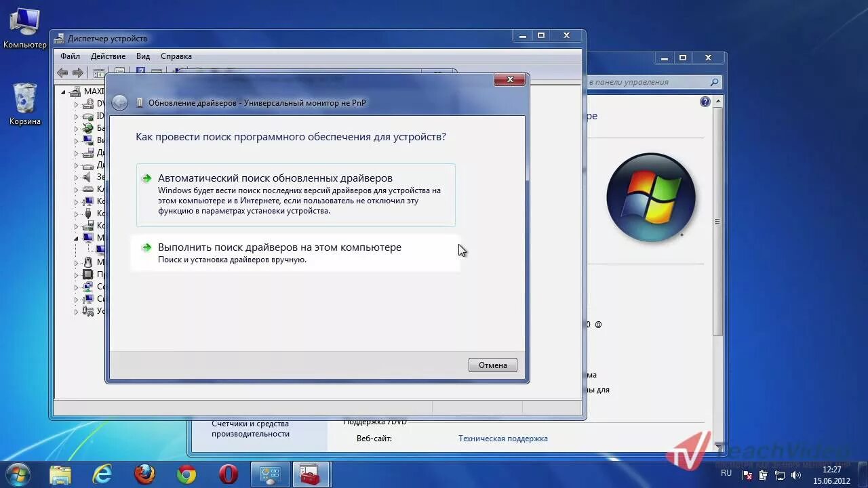The height and width of the screenshot is (488, 868).
Task: Toggle the console tree toolbar icon
Action: click(99, 73)
